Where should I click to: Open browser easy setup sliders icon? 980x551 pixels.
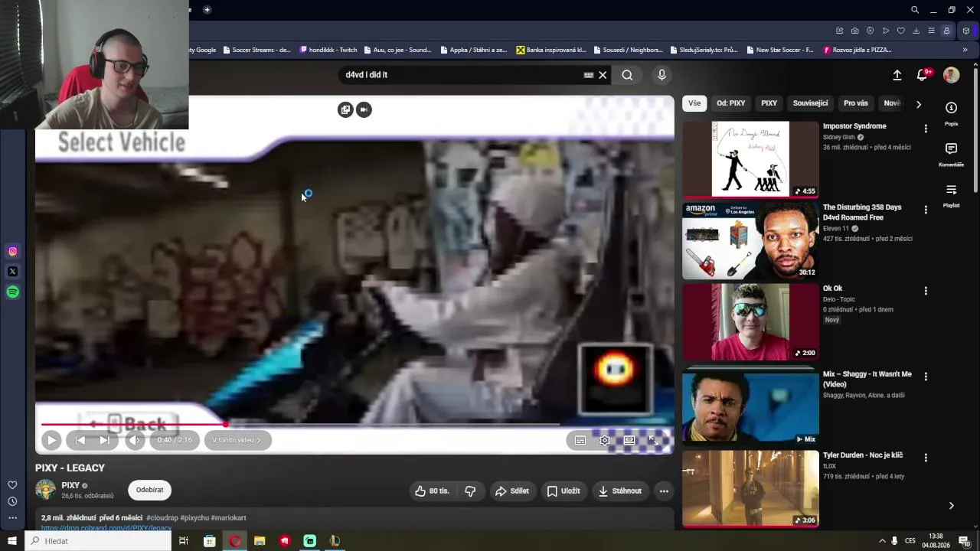coord(931,31)
